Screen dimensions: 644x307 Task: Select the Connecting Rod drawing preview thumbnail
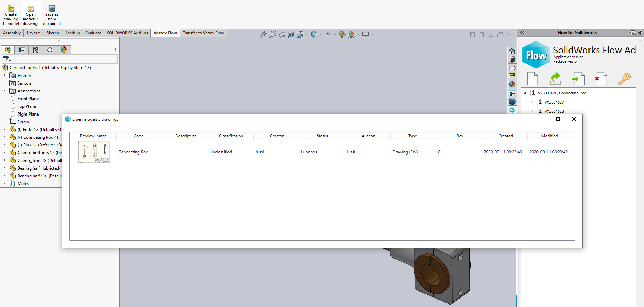pyautogui.click(x=94, y=152)
